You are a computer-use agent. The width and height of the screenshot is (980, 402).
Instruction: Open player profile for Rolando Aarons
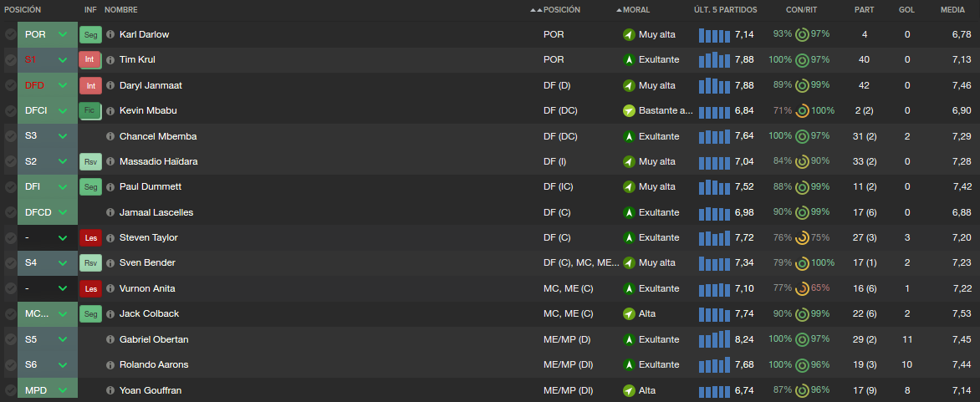pos(154,365)
